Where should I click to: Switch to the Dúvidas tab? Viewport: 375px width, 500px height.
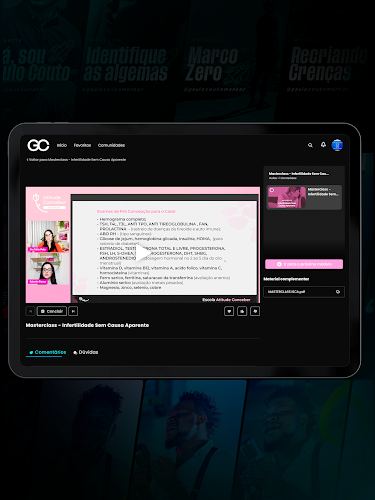pos(86,352)
